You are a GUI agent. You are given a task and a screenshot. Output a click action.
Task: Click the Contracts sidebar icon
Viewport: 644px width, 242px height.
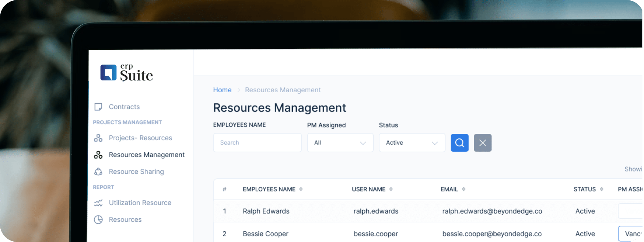coord(98,107)
